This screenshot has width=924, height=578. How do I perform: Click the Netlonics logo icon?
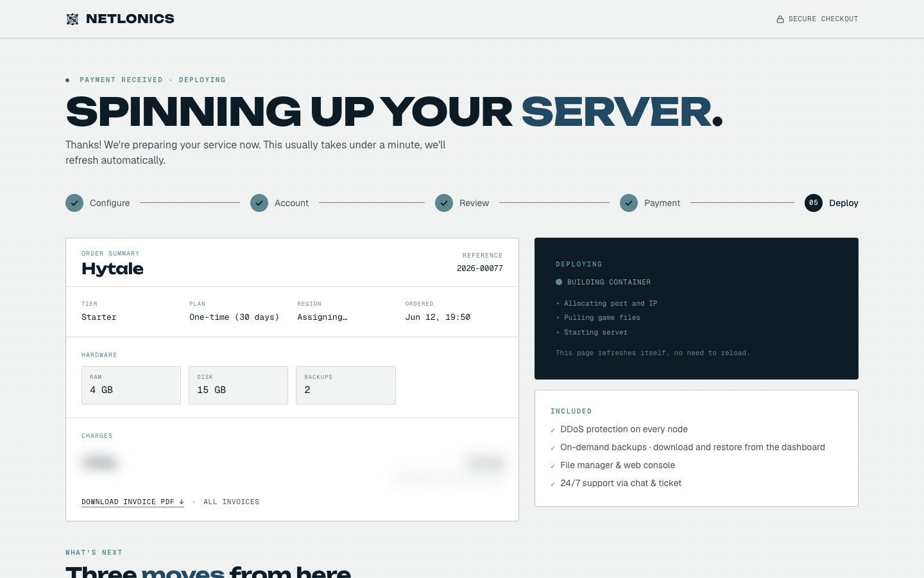[x=73, y=19]
